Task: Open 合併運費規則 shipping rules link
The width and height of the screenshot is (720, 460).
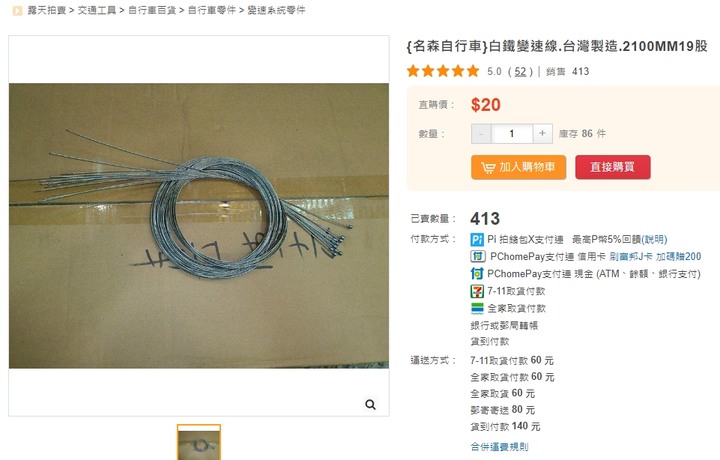Action: [499, 446]
